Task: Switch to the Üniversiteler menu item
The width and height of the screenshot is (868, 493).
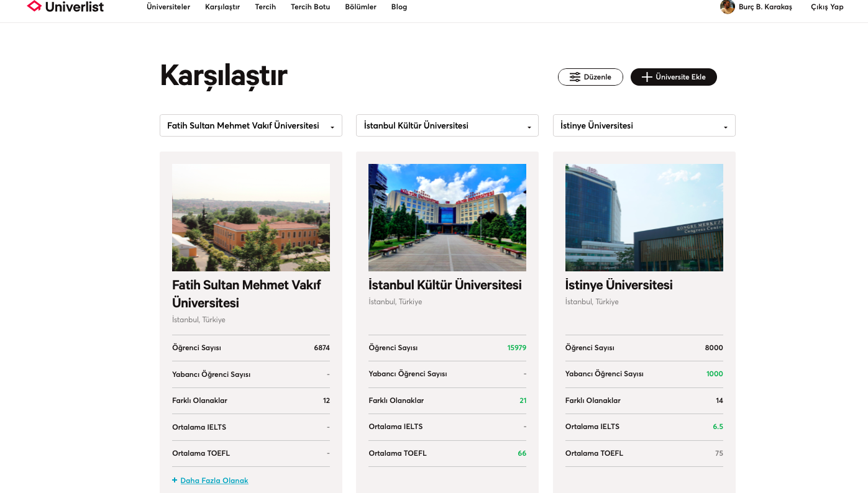Action: point(168,7)
